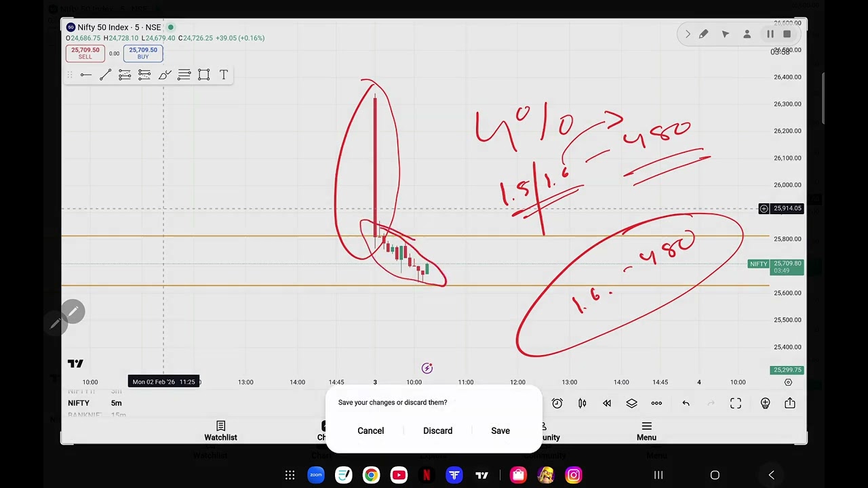
Task: Select the rectangle shape tool
Action: [x=203, y=75]
